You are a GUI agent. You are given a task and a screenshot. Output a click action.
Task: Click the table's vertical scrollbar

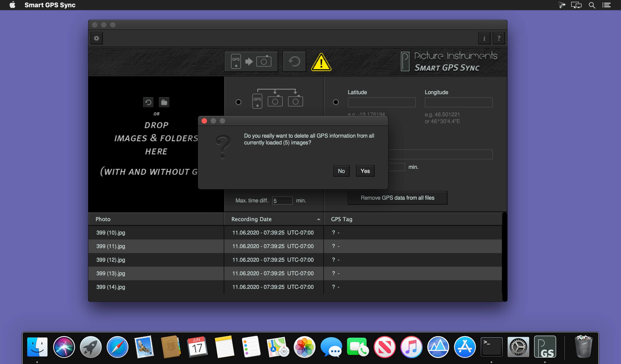pos(504,257)
